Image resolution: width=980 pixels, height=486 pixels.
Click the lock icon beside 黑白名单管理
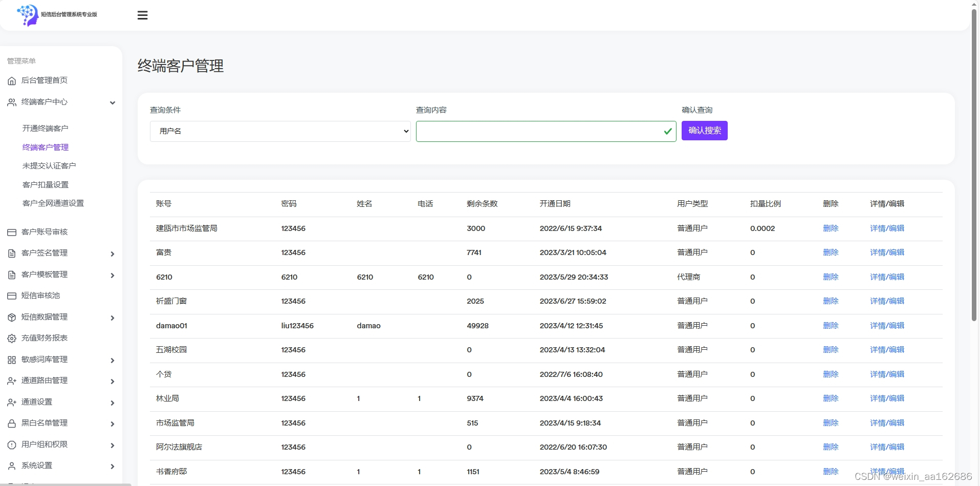(x=12, y=424)
